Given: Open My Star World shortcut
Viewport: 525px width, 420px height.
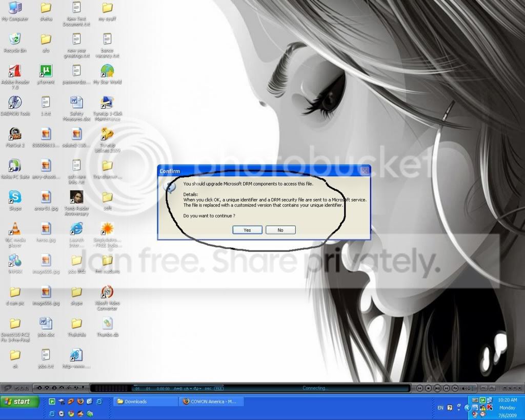Looking at the screenshot, I should point(107,74).
